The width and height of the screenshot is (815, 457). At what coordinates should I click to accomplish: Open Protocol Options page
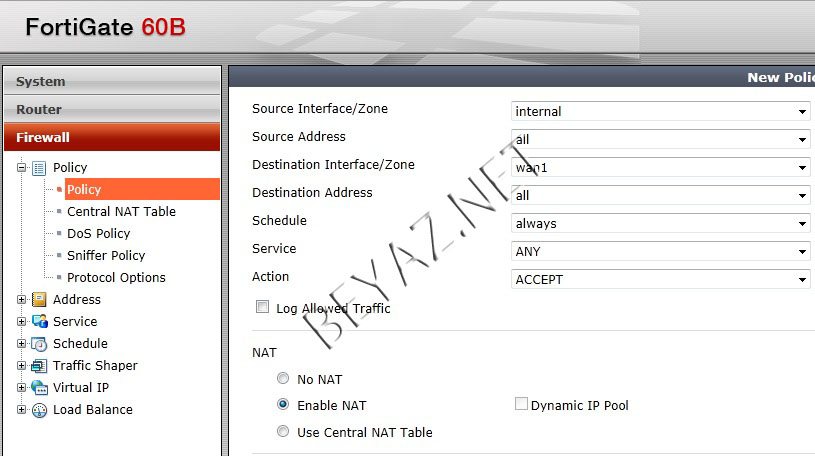point(116,278)
